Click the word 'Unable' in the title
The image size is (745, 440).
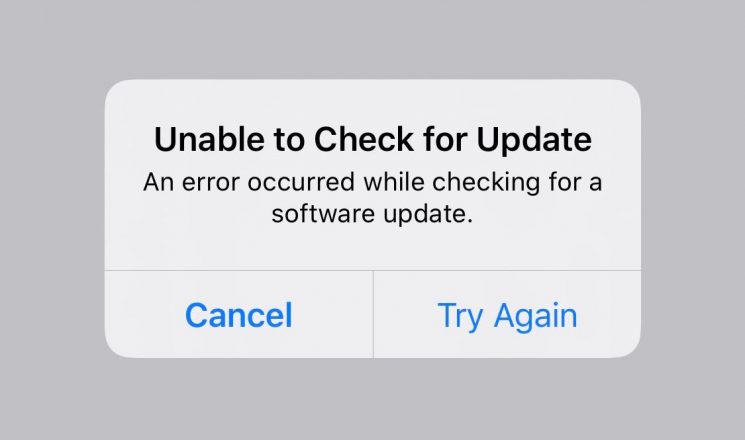210,139
